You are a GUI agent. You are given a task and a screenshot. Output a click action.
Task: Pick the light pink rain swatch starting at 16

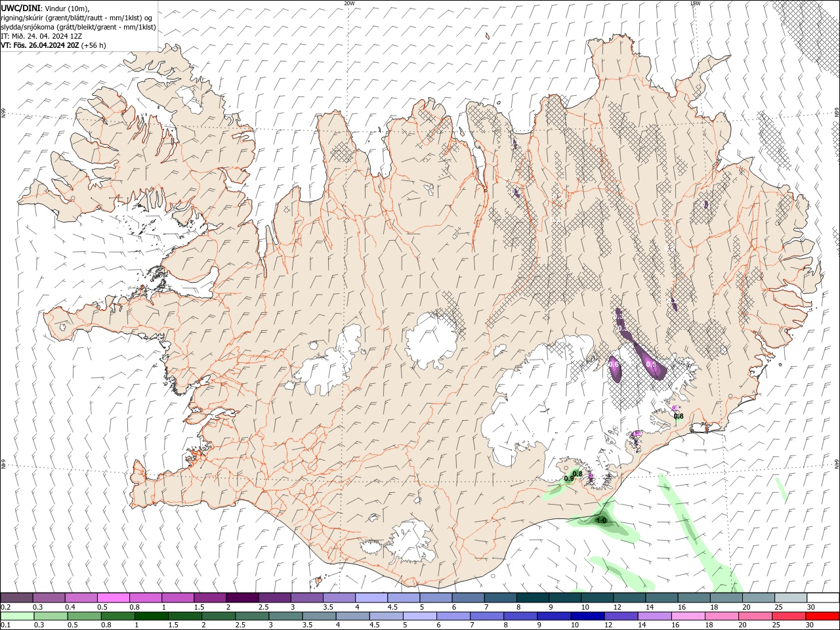688,616
